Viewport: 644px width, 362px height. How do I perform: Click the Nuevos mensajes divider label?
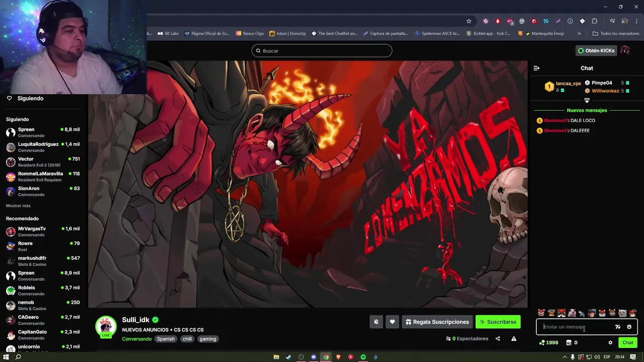pyautogui.click(x=587, y=110)
